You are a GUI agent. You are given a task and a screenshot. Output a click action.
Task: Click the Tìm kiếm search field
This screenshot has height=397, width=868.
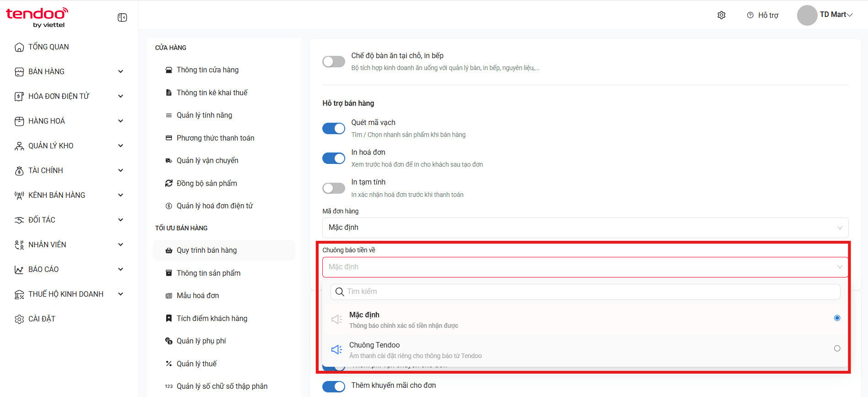coord(585,292)
